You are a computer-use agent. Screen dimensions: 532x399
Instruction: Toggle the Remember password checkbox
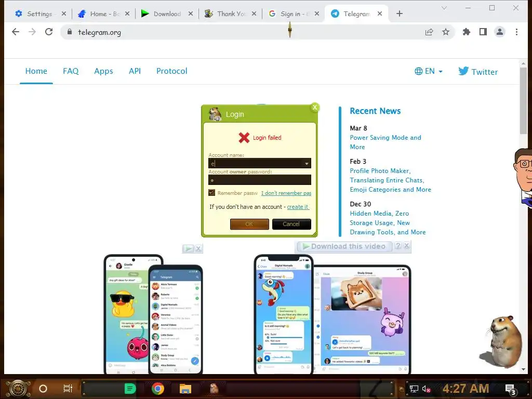(x=212, y=193)
